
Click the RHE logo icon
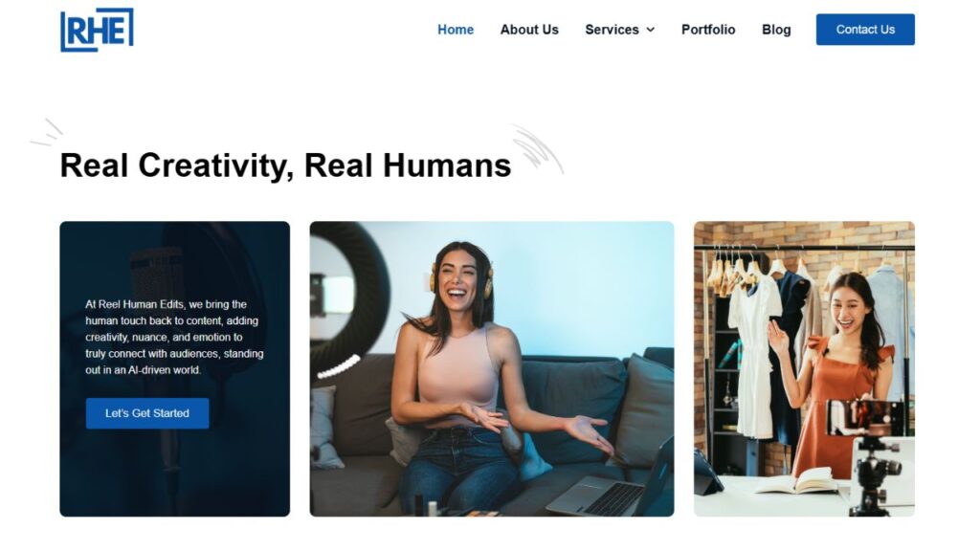97,30
